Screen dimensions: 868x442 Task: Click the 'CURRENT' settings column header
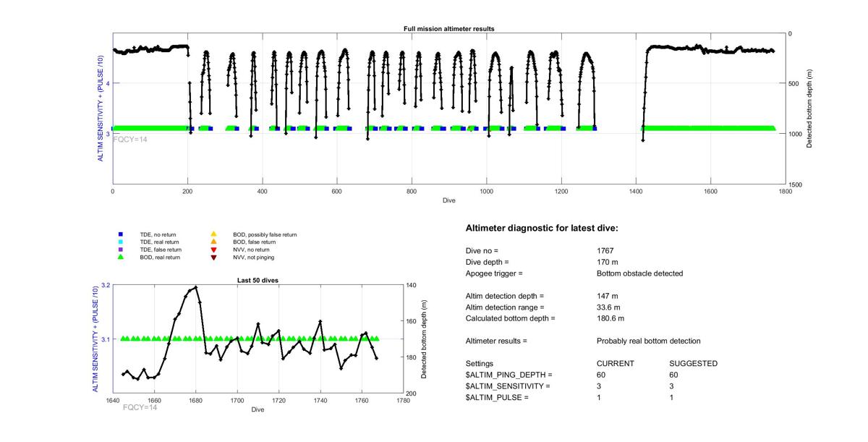[x=615, y=364]
